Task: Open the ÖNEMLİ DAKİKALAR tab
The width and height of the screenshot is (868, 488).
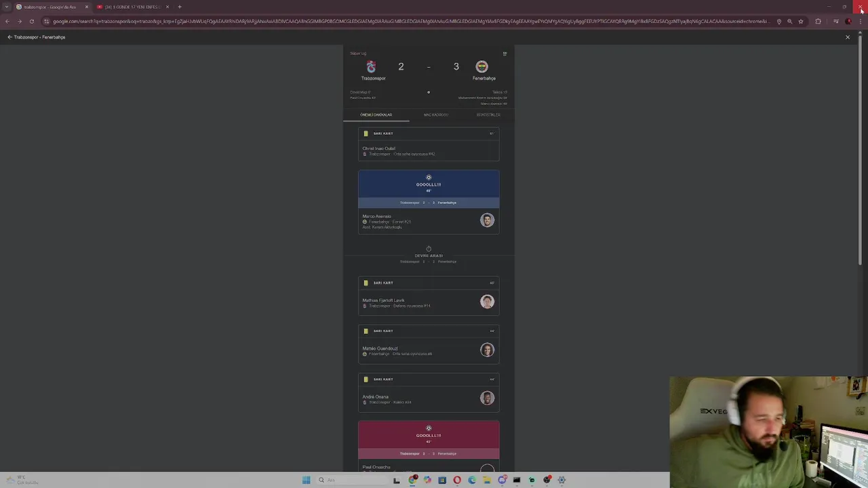Action: point(376,115)
